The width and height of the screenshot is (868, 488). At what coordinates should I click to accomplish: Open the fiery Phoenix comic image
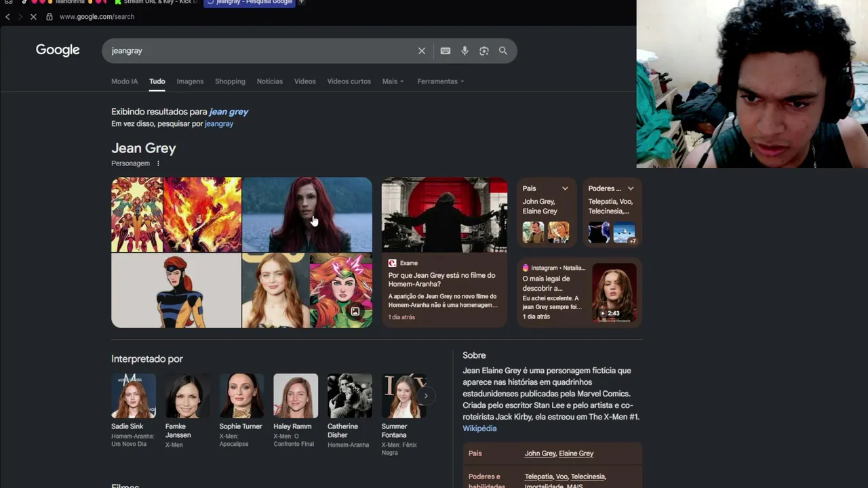(202, 215)
